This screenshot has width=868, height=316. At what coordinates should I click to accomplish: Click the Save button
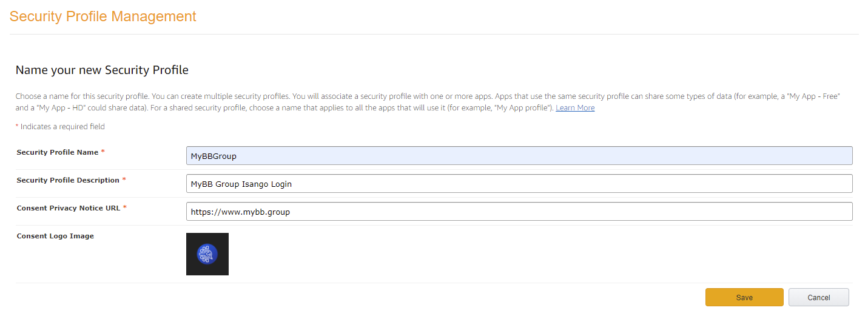tap(744, 297)
